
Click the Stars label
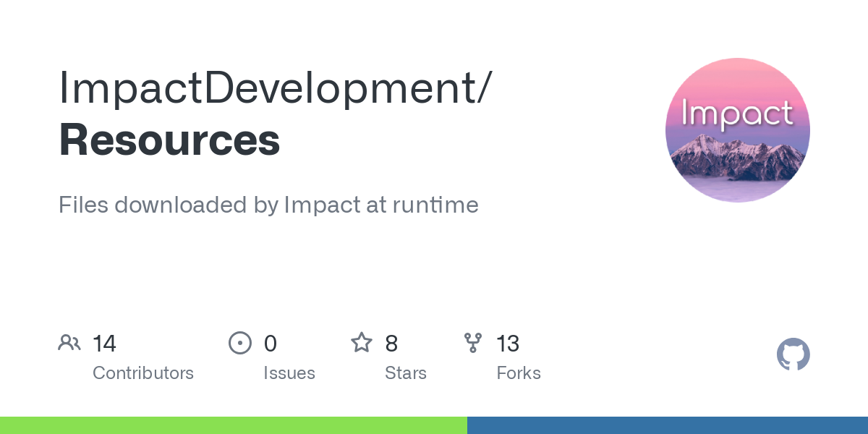click(x=406, y=373)
